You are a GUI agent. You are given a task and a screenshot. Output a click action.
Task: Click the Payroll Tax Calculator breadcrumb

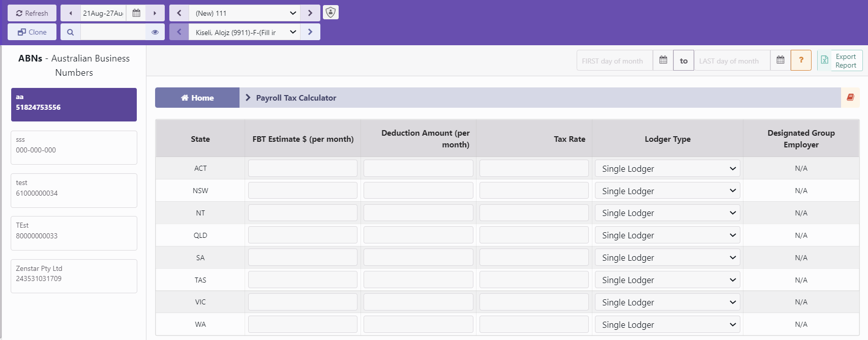(x=296, y=98)
